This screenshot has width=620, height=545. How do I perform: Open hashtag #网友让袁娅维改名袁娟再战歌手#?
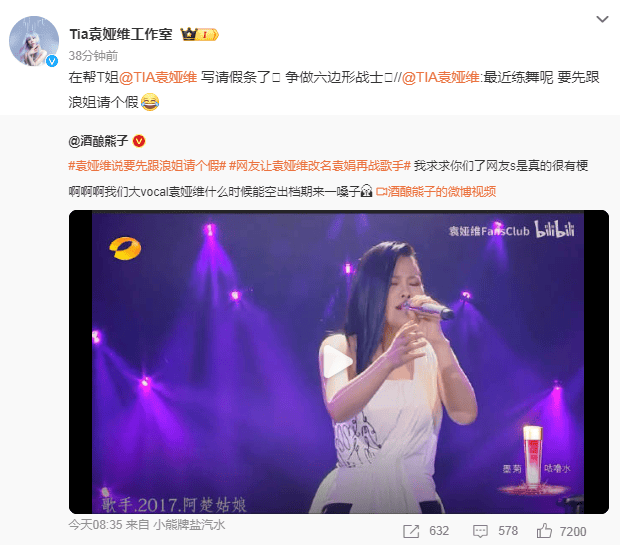coord(320,166)
